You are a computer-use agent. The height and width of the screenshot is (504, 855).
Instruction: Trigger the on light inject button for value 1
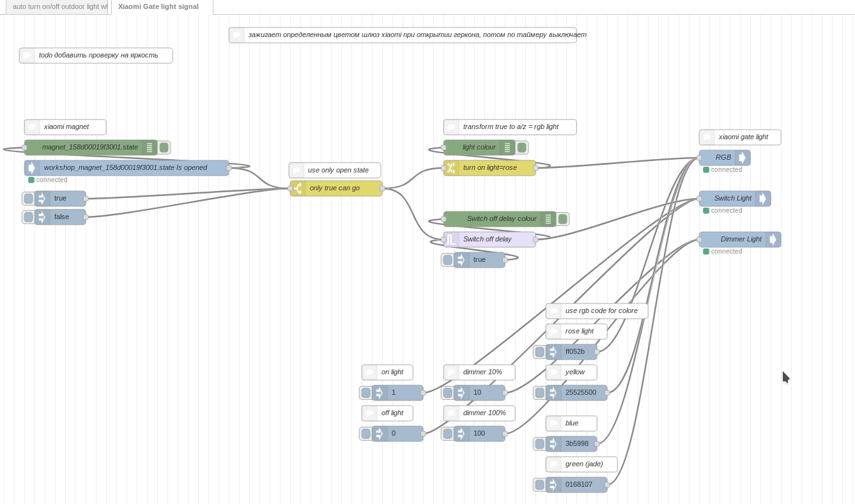[x=366, y=393]
